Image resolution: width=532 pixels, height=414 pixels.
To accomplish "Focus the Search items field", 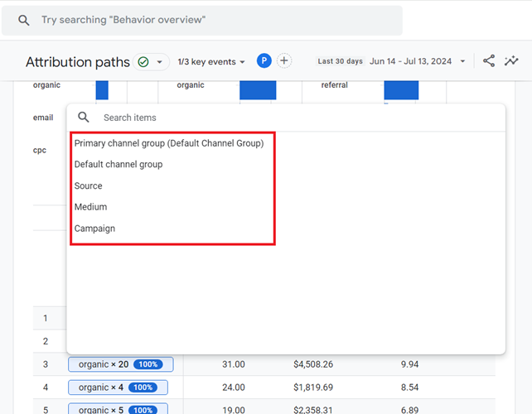I will click(286, 118).
